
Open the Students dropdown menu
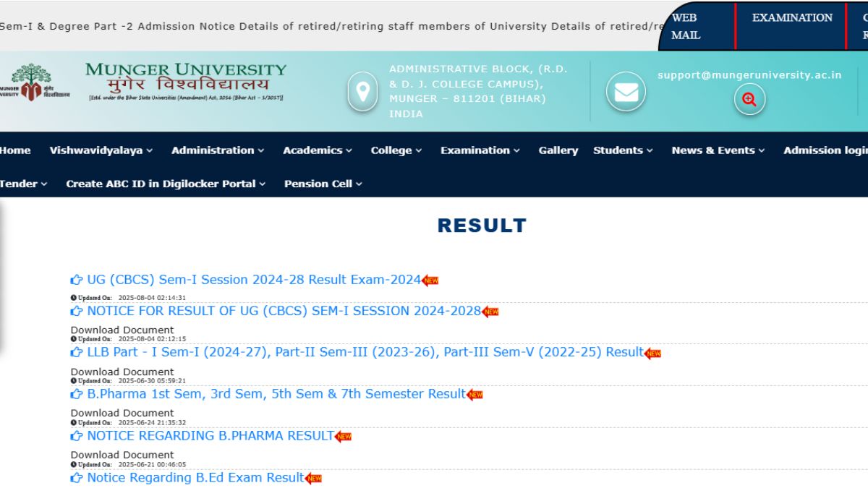tap(623, 150)
